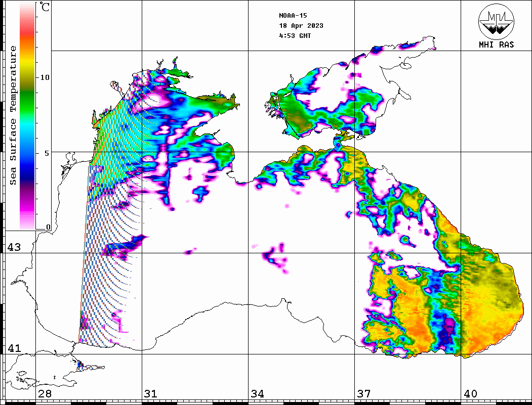This screenshot has height=405, width=532.
Task: Click longitude label '40'
Action: [x=470, y=394]
